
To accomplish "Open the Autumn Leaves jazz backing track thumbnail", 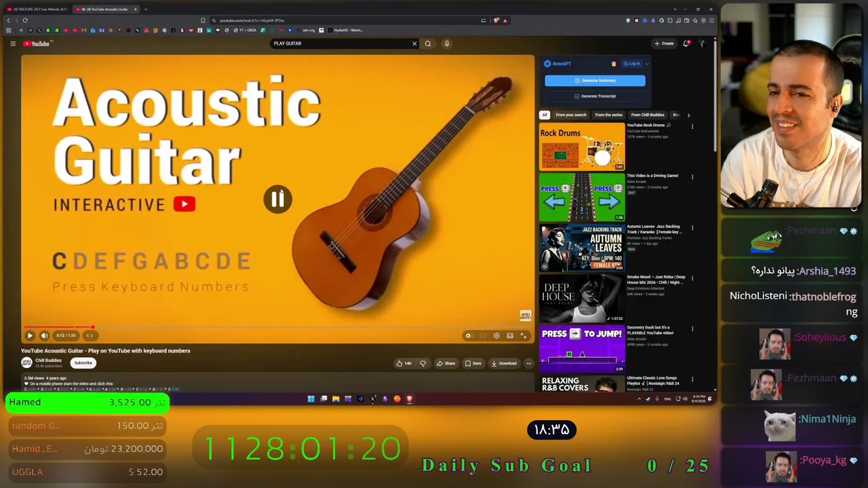I will (582, 248).
